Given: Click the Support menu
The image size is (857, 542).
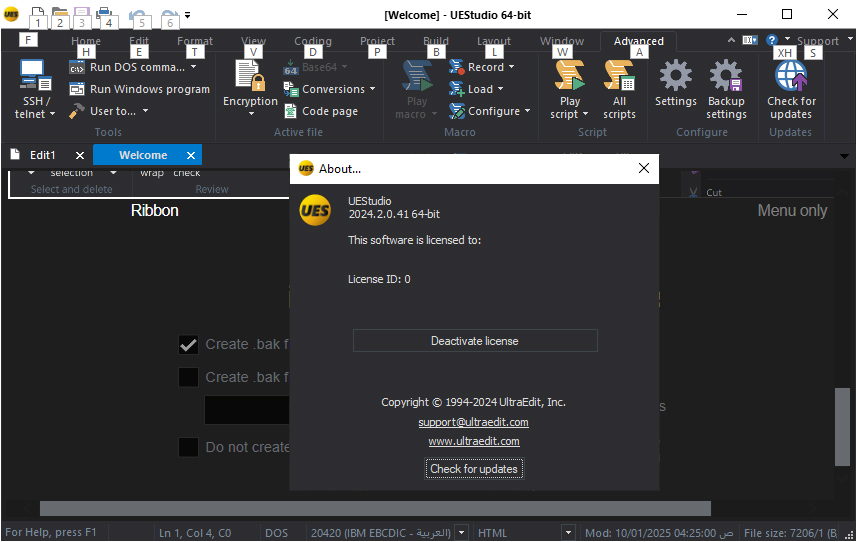Looking at the screenshot, I should coord(818,41).
